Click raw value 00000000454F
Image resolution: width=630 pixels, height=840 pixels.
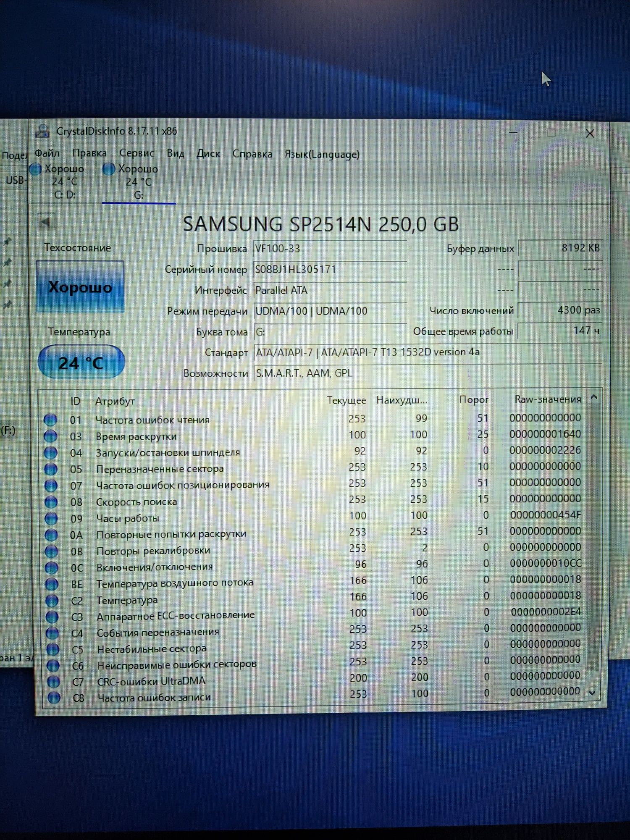click(546, 514)
